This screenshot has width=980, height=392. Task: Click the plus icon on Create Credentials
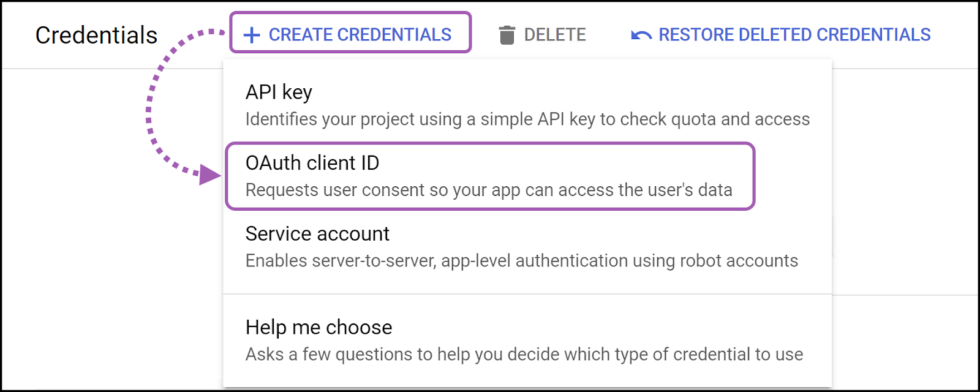251,35
